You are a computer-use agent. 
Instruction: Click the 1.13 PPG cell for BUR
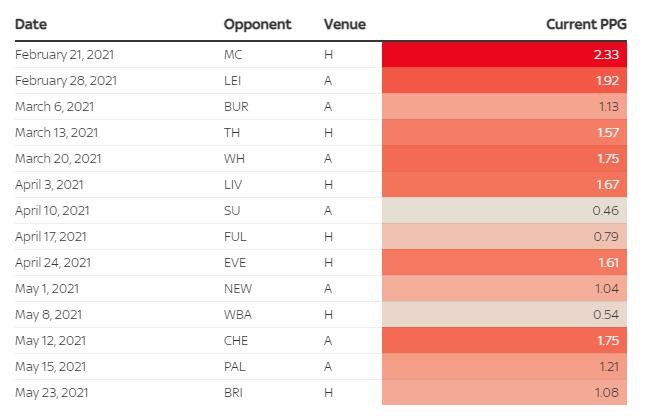(504, 107)
